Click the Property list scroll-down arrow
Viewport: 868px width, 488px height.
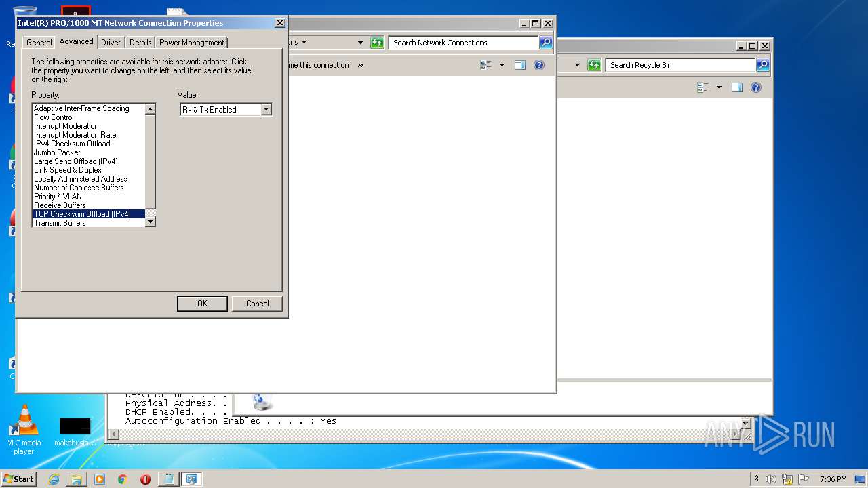151,222
